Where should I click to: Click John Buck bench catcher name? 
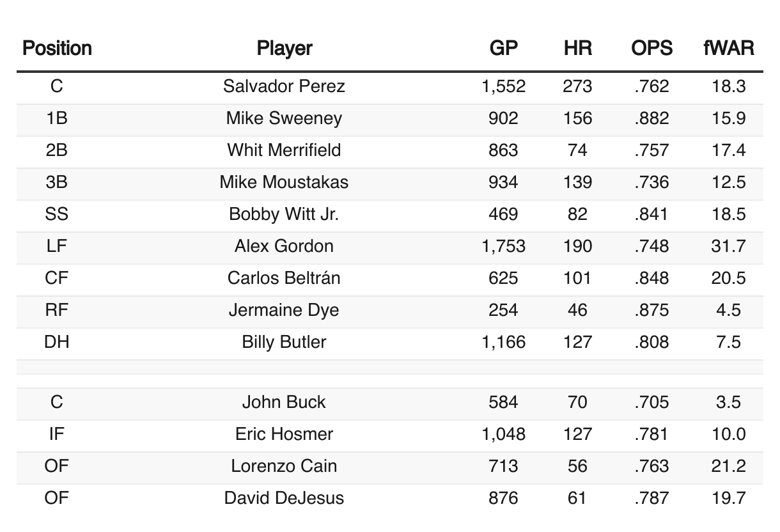pyautogui.click(x=284, y=402)
